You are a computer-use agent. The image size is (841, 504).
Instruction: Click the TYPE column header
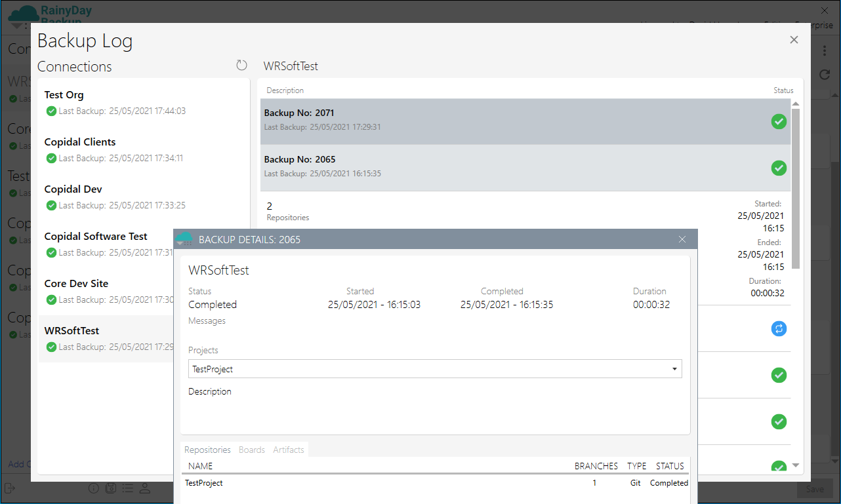pos(637,466)
